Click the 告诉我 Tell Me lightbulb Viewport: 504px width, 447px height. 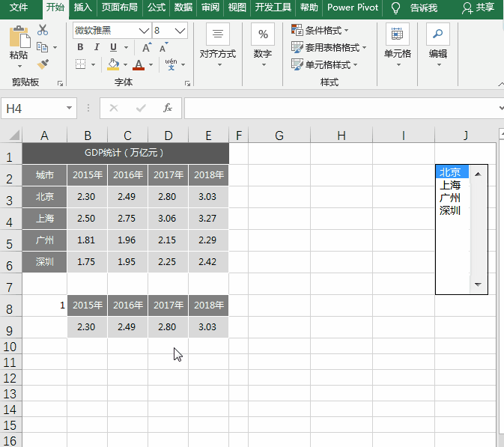[395, 8]
